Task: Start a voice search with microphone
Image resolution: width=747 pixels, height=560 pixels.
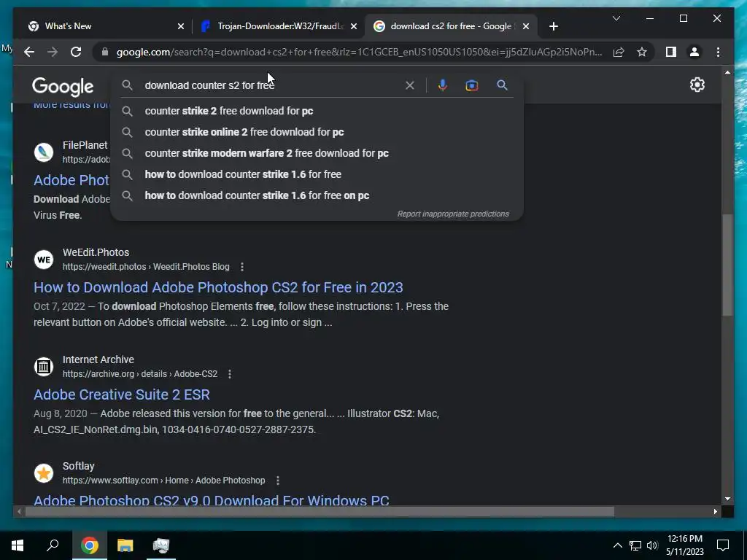Action: 443,85
